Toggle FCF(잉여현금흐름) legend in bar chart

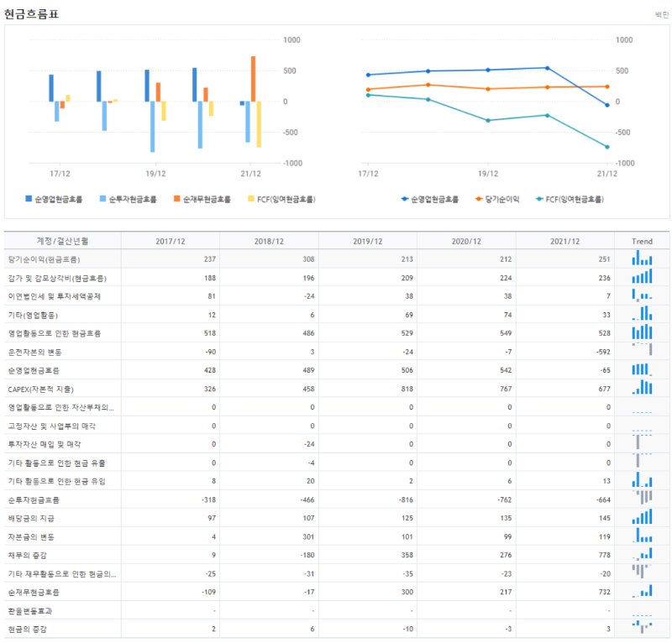(281, 199)
